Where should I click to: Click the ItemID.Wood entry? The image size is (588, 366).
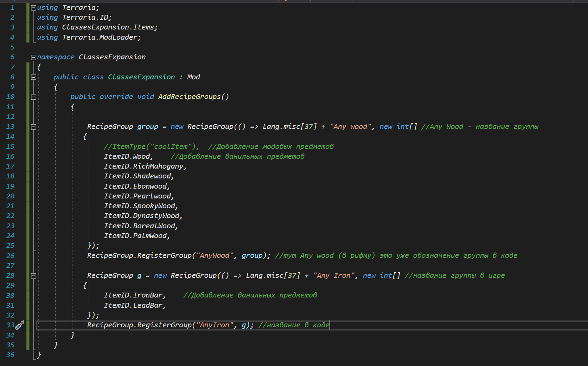pyautogui.click(x=128, y=156)
